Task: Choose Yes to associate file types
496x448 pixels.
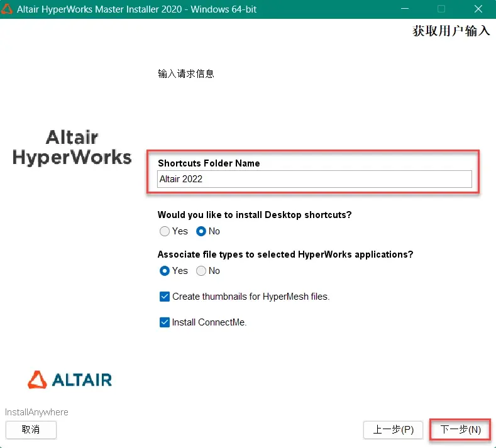Action: click(x=165, y=271)
